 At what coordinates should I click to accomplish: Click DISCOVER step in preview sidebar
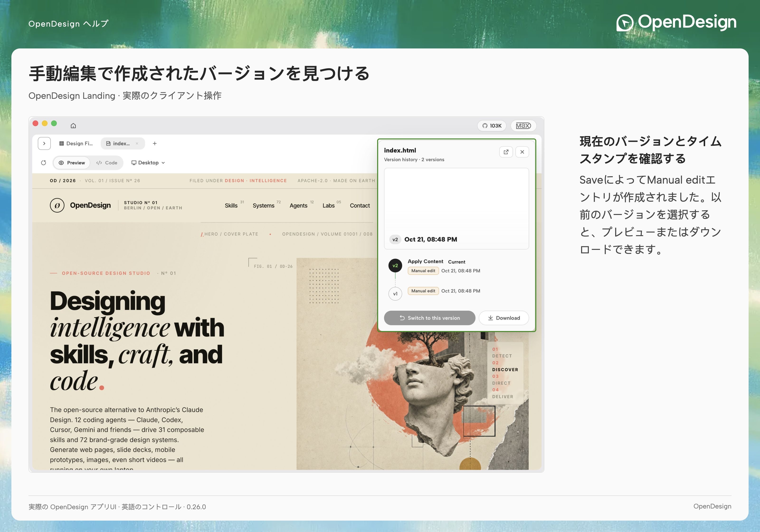pyautogui.click(x=505, y=370)
